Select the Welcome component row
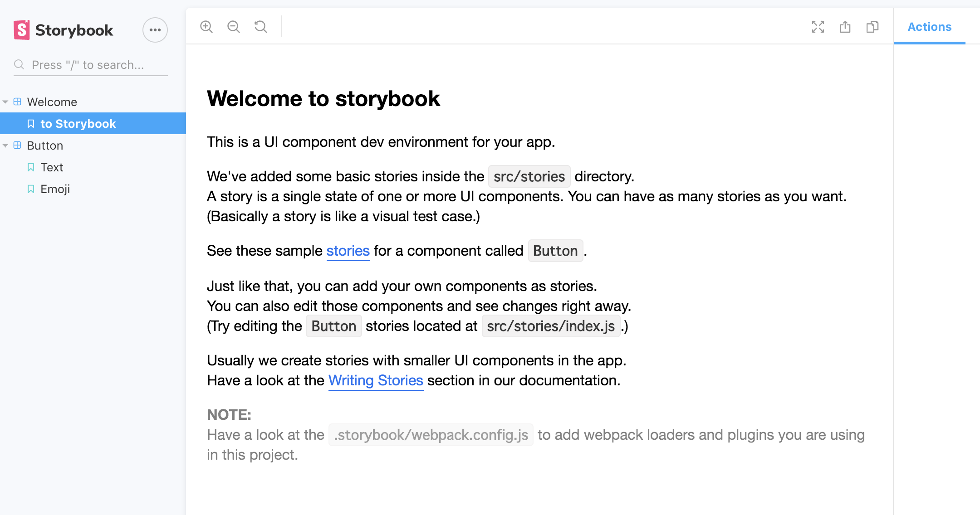The width and height of the screenshot is (980, 515). [x=93, y=102]
